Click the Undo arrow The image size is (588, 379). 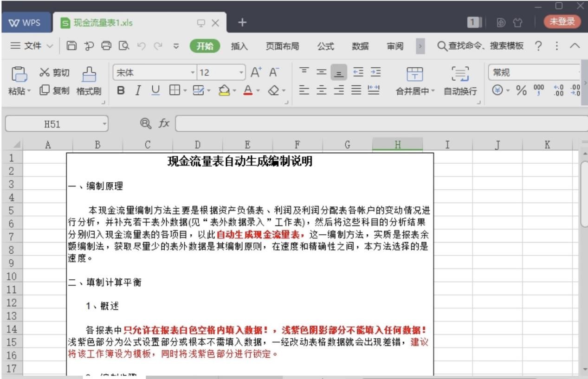[141, 46]
